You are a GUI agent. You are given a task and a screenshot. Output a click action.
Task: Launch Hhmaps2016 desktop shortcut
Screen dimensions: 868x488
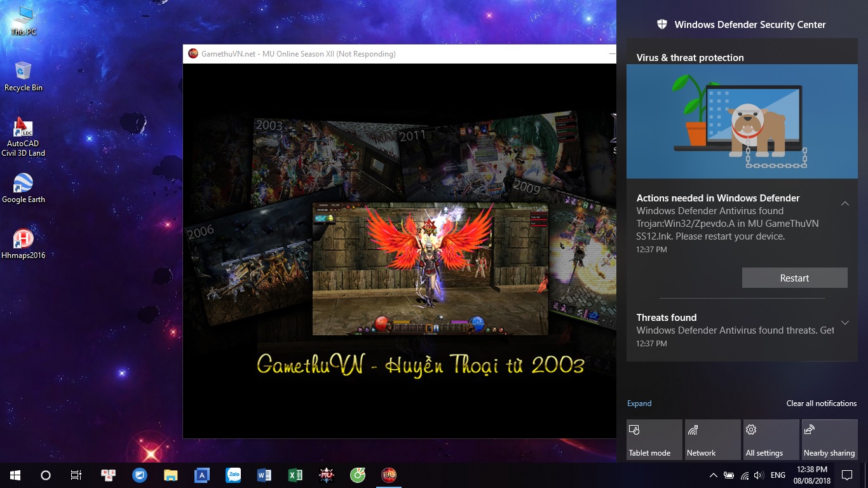pyautogui.click(x=24, y=244)
